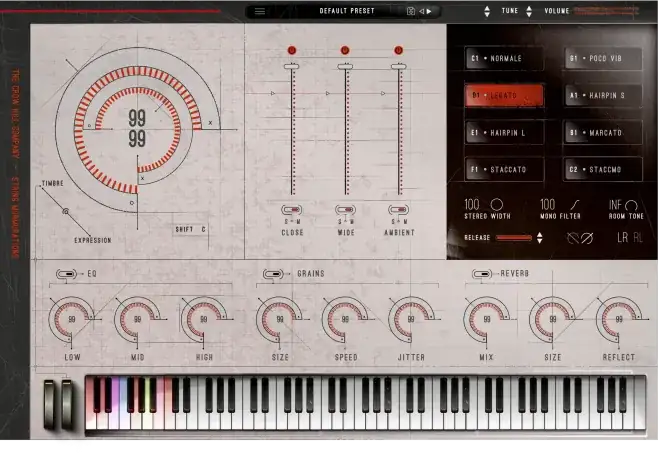Open the hamburger menu in top bar
Screen dimensions: 660x453
[260, 11]
